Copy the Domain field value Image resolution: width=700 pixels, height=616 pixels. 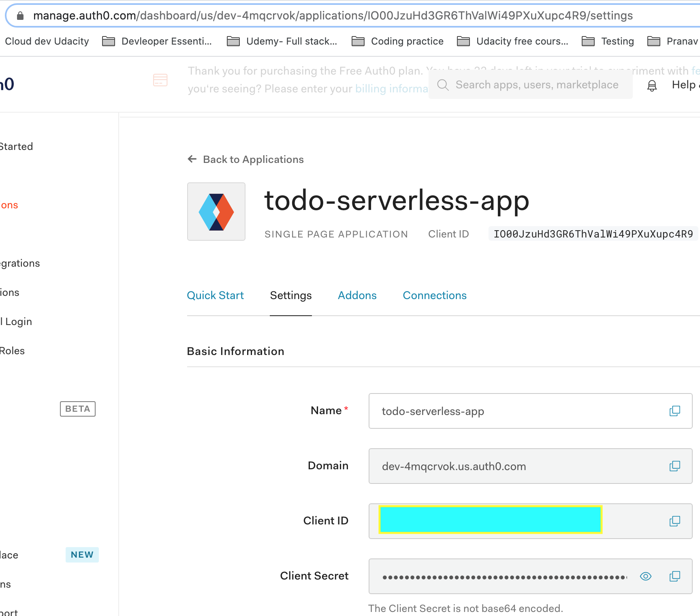click(674, 466)
